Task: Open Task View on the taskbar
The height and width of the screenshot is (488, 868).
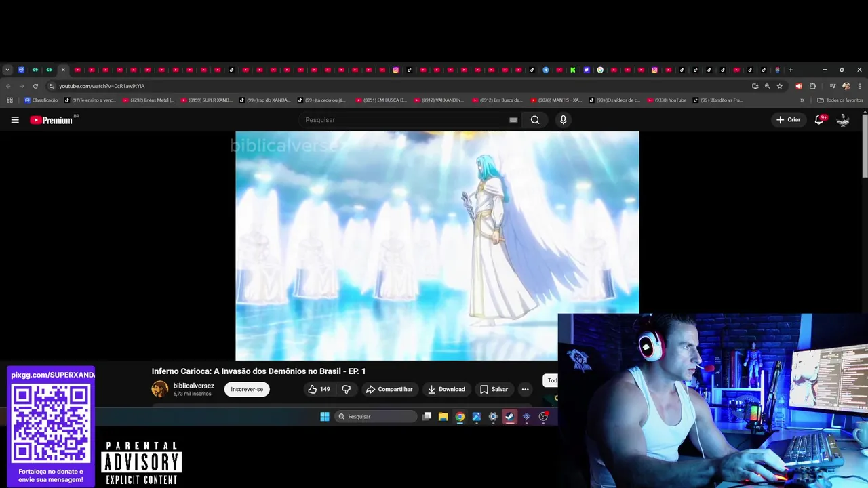Action: pos(427,417)
